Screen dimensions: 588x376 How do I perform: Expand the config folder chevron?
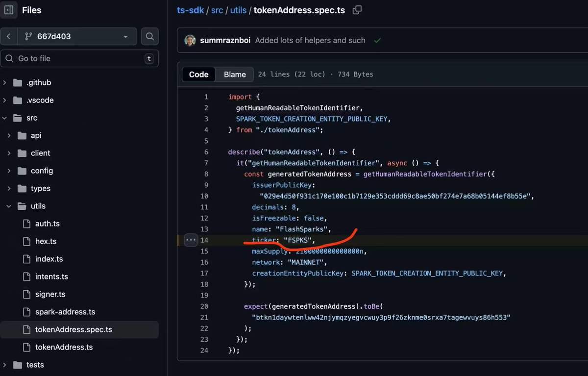9,171
